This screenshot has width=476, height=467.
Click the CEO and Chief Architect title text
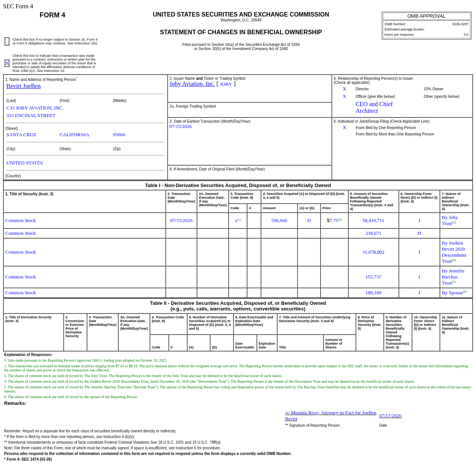374,108
